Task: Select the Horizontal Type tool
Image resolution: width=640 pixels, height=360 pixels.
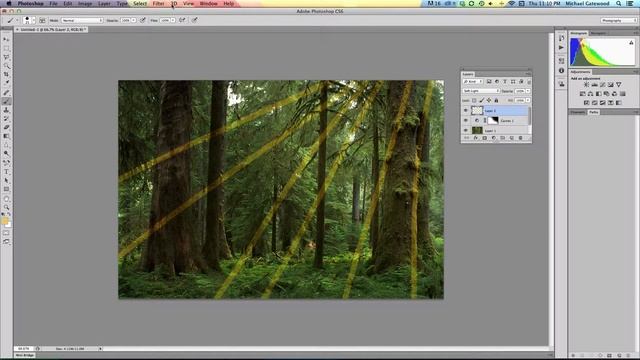Action: [6, 172]
